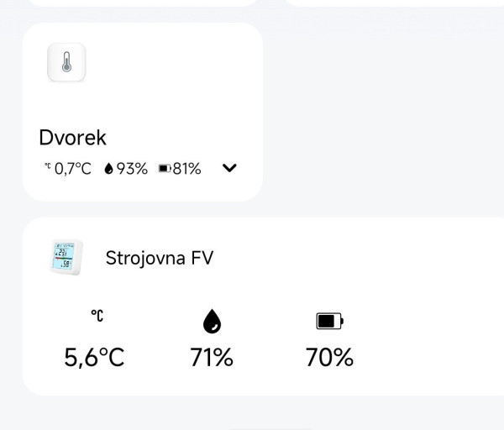Click the 81% battery reading
504x430 pixels.
[x=186, y=169]
